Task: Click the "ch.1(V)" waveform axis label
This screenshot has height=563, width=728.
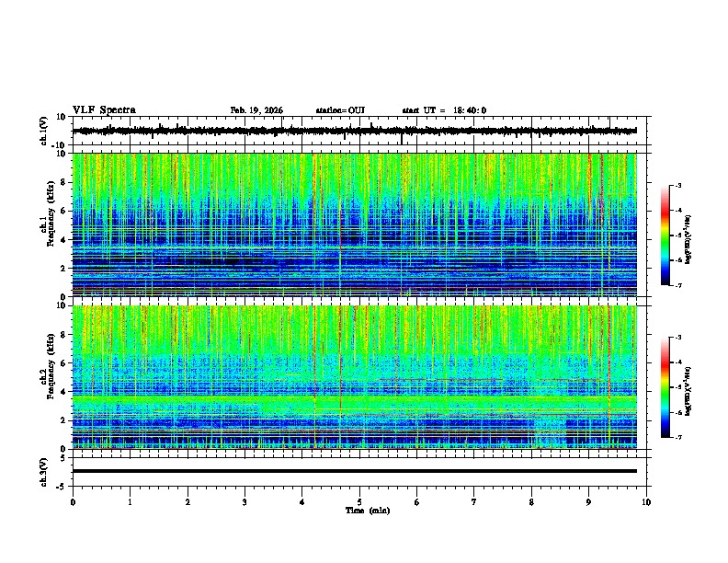Action: (x=44, y=131)
